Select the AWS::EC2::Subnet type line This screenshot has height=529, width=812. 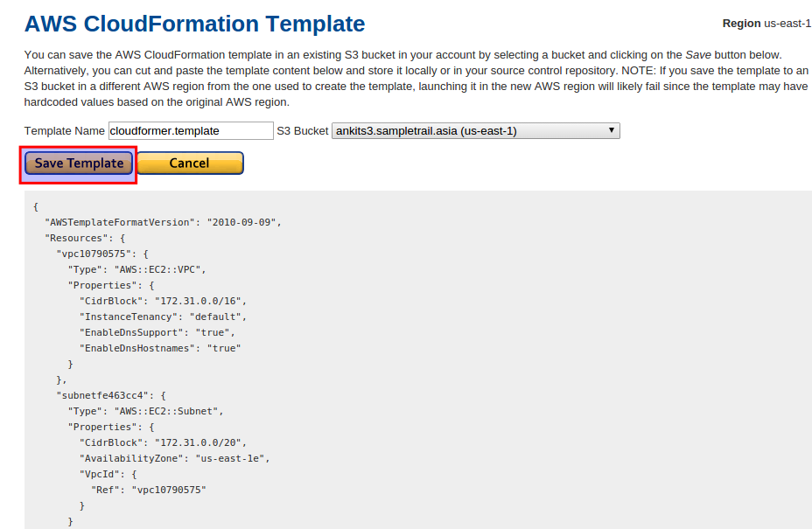pyautogui.click(x=145, y=412)
